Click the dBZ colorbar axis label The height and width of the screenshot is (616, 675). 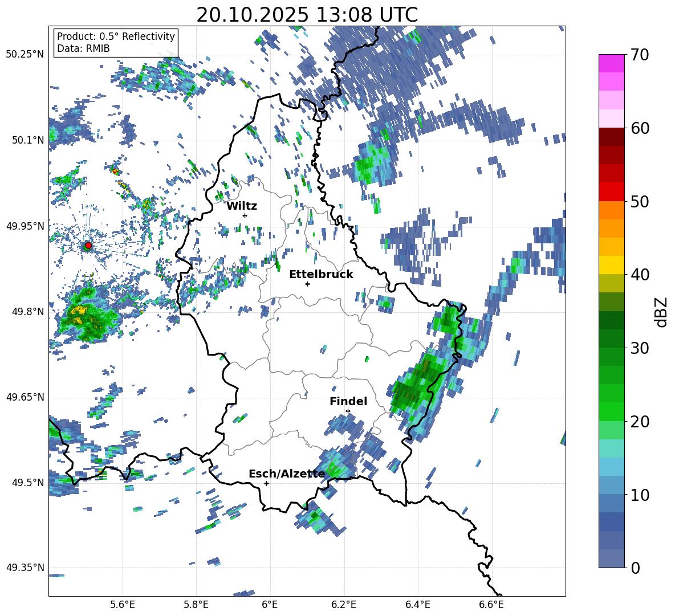tap(662, 312)
